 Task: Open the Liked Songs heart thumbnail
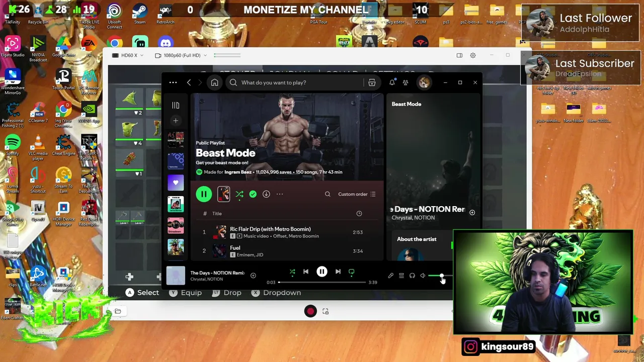[x=176, y=183]
